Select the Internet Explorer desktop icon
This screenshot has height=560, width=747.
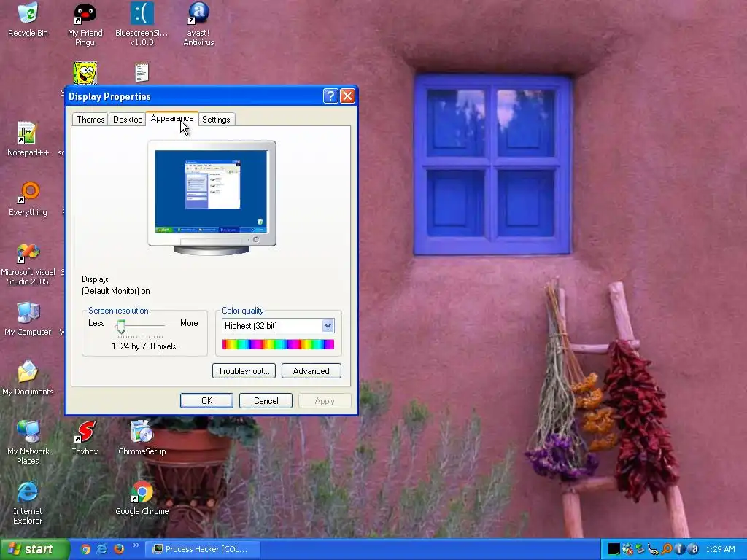click(28, 502)
